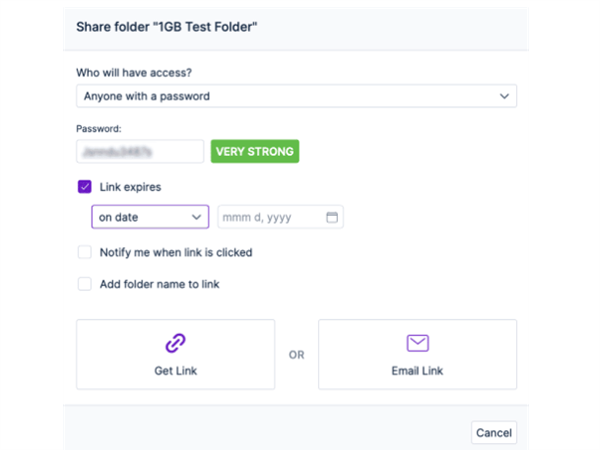600x450 pixels.
Task: Open the calendar date picker icon
Action: (332, 217)
